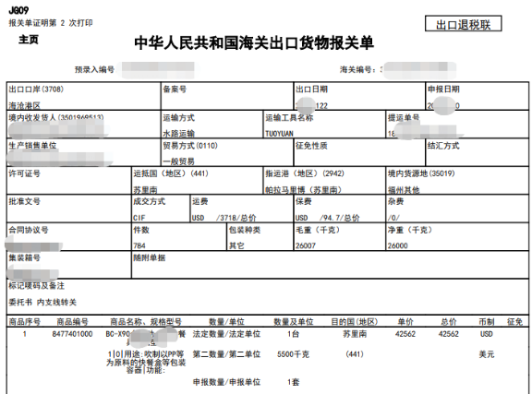This screenshot has width=532, height=394.
Task: Click the 保费 USD /94.7/总价 cell
Action: (x=340, y=209)
